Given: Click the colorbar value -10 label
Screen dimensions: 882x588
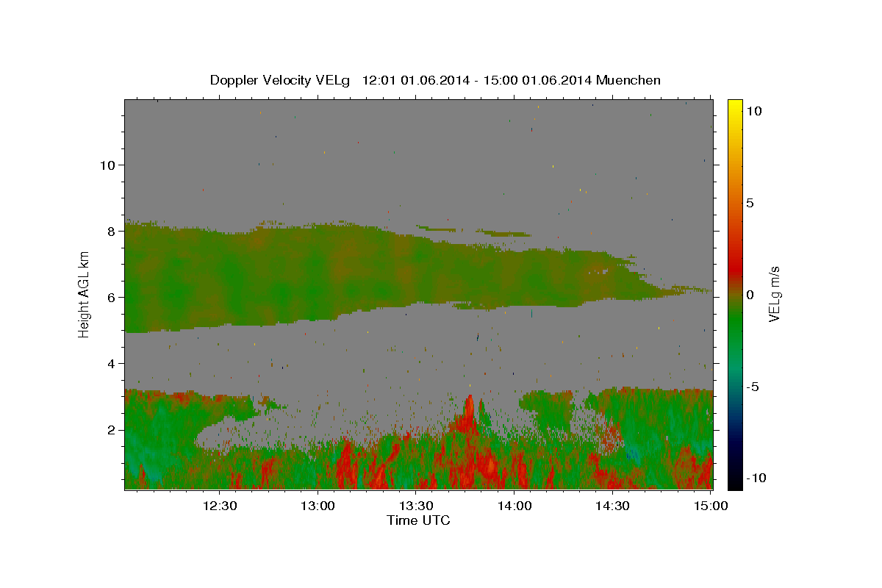Looking at the screenshot, I should 756,478.
